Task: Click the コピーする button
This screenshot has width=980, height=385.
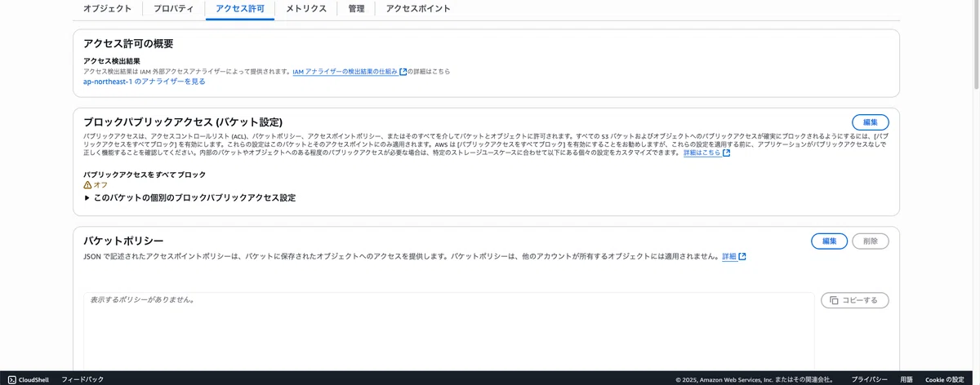Action: tap(855, 300)
